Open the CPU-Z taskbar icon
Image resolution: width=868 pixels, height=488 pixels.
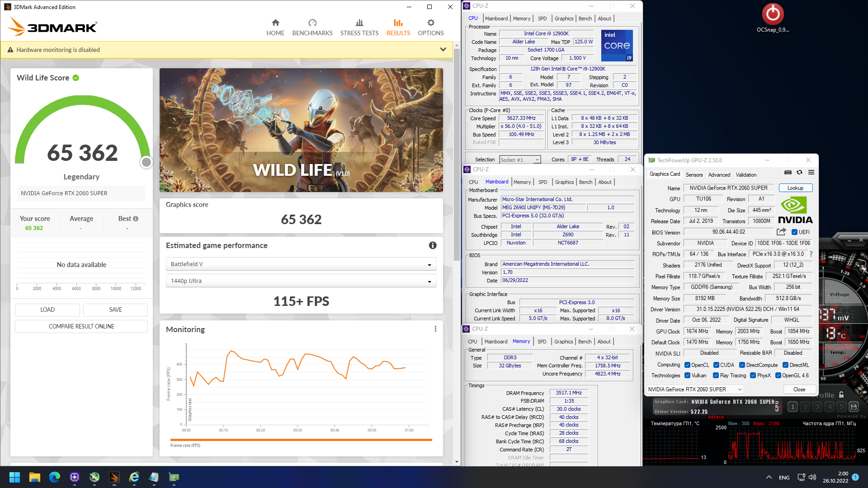(x=75, y=477)
